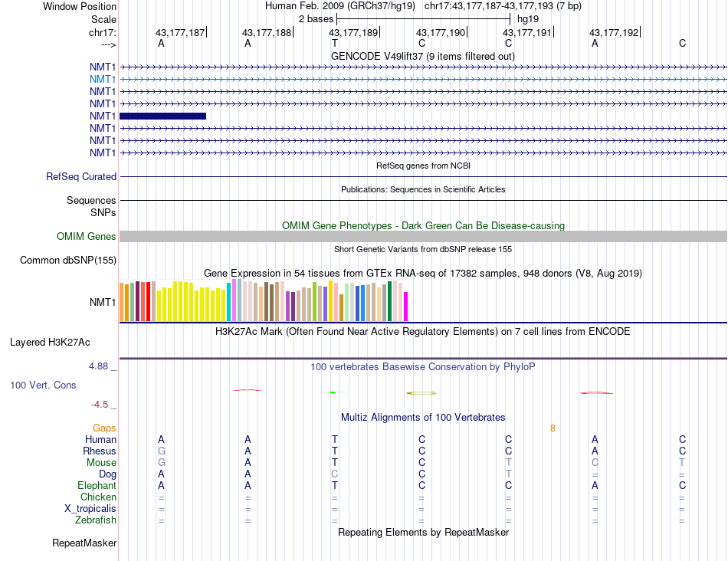The height and width of the screenshot is (561, 728).
Task: Select the Scale track label
Action: (x=103, y=19)
